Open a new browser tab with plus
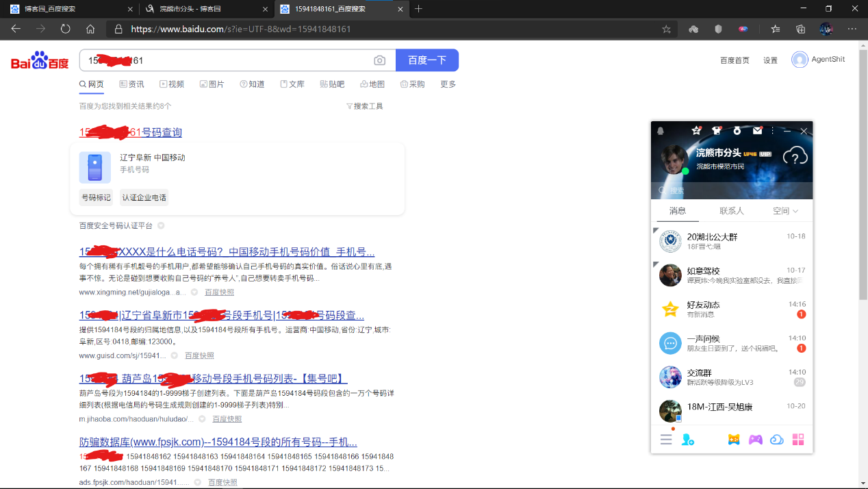The image size is (868, 489). 418,9
